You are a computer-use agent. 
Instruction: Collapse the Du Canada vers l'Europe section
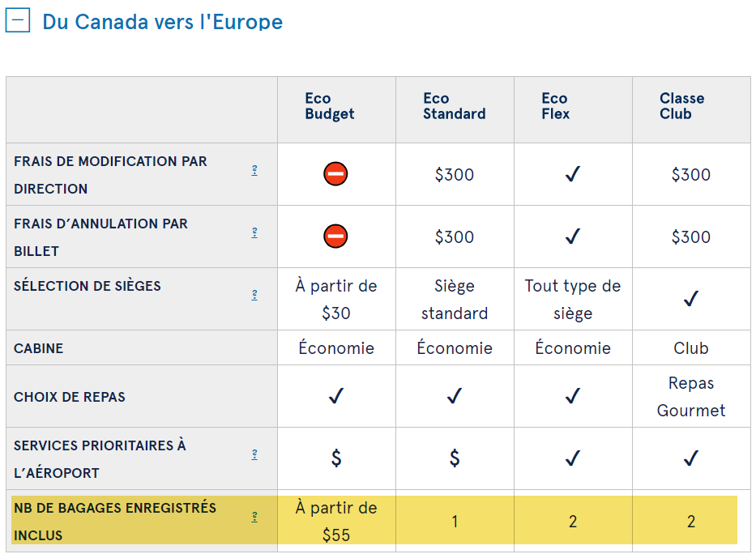click(x=18, y=20)
